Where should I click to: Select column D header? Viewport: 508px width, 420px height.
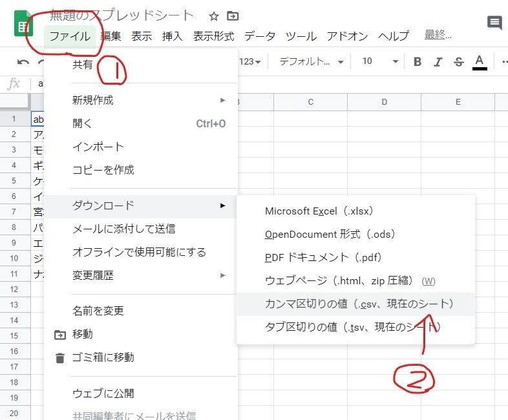pyautogui.click(x=385, y=102)
